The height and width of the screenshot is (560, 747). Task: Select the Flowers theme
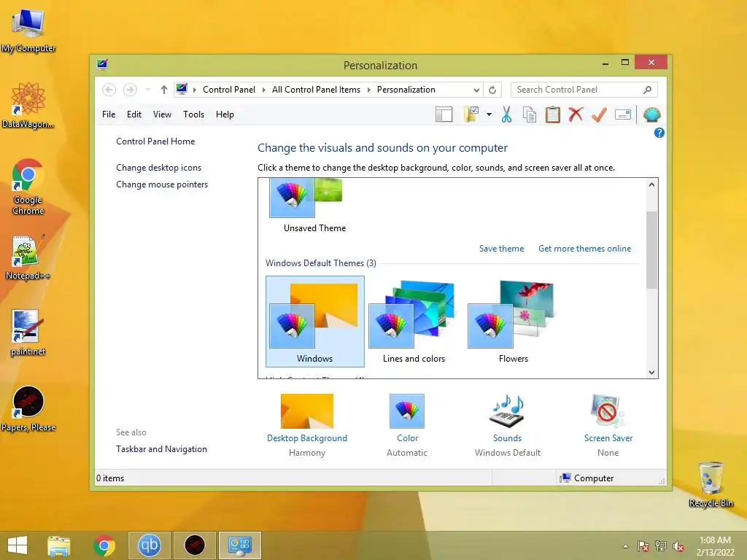click(513, 322)
